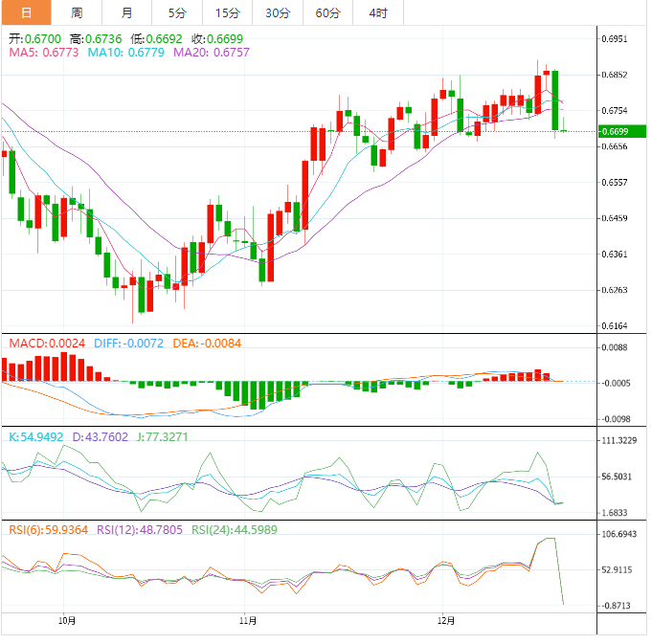Screen dimensions: 652x644
Task: Select the 周 weekly timeframe tab
Action: tap(77, 12)
